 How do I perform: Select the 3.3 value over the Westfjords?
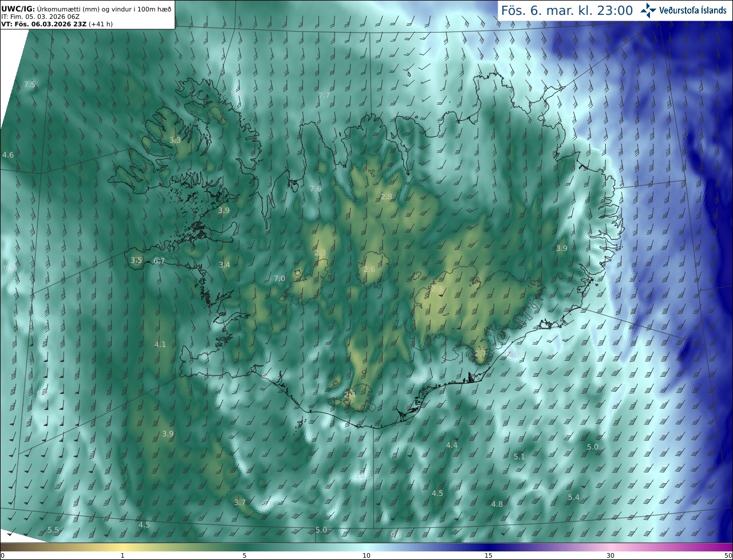[x=175, y=140]
